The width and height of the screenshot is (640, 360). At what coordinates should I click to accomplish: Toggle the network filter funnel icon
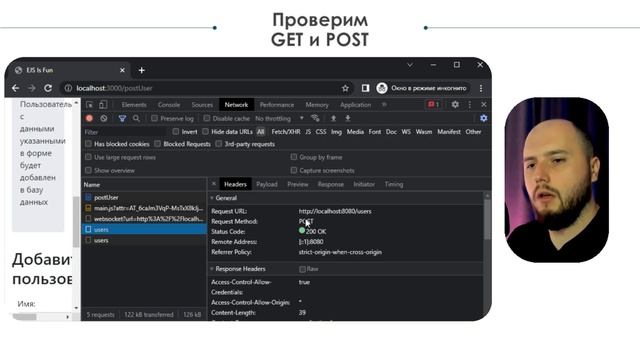(122, 118)
